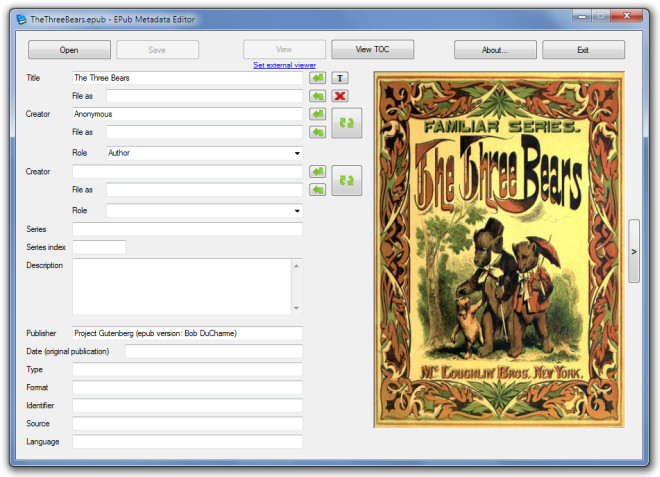The image size is (660, 477).
Task: Click the green arrow beside Anonymous creator field
Action: coord(318,114)
